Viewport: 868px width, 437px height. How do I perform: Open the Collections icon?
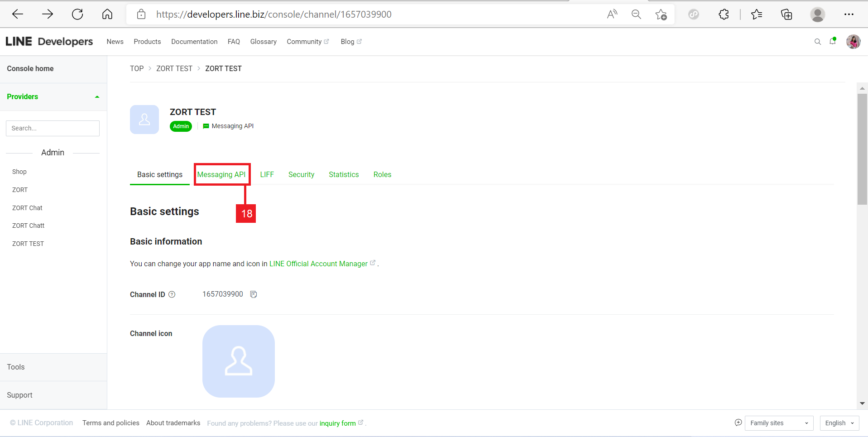[x=786, y=14]
